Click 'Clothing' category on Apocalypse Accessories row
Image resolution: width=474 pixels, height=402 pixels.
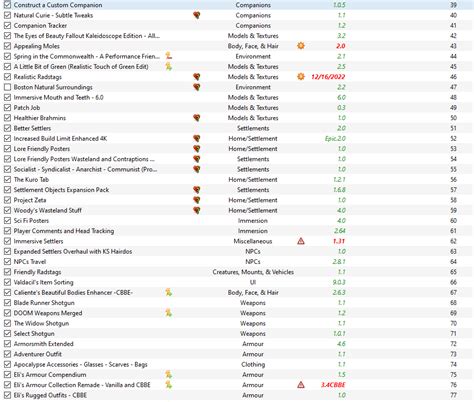click(x=253, y=364)
